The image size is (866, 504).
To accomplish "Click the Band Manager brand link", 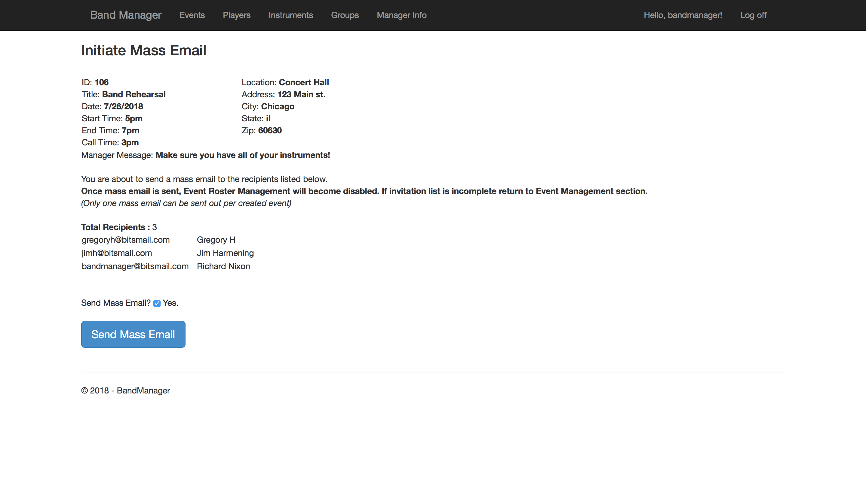I will [x=125, y=15].
